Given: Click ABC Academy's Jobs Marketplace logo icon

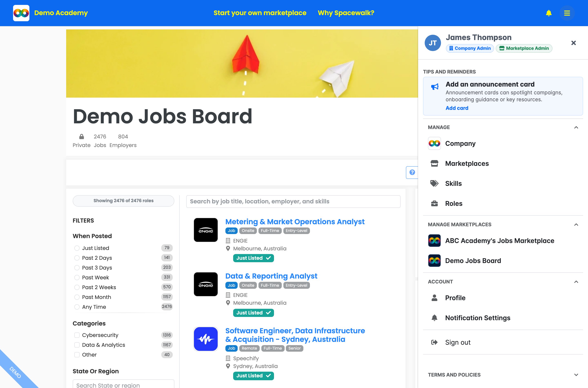Looking at the screenshot, I should point(434,241).
